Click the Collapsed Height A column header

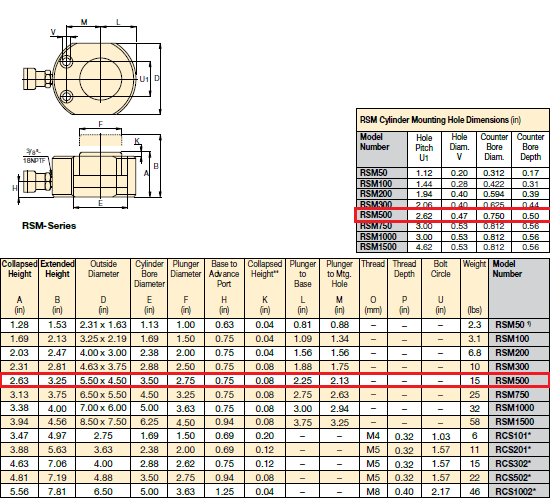[19, 288]
